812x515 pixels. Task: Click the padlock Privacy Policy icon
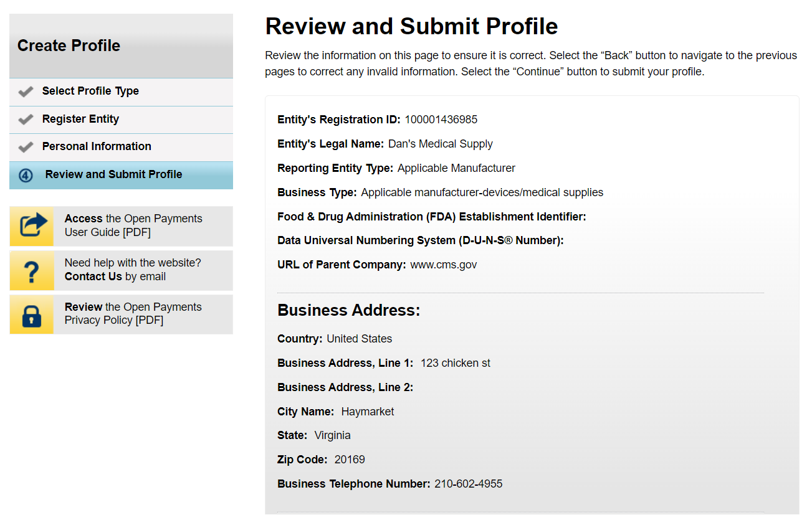pyautogui.click(x=32, y=314)
